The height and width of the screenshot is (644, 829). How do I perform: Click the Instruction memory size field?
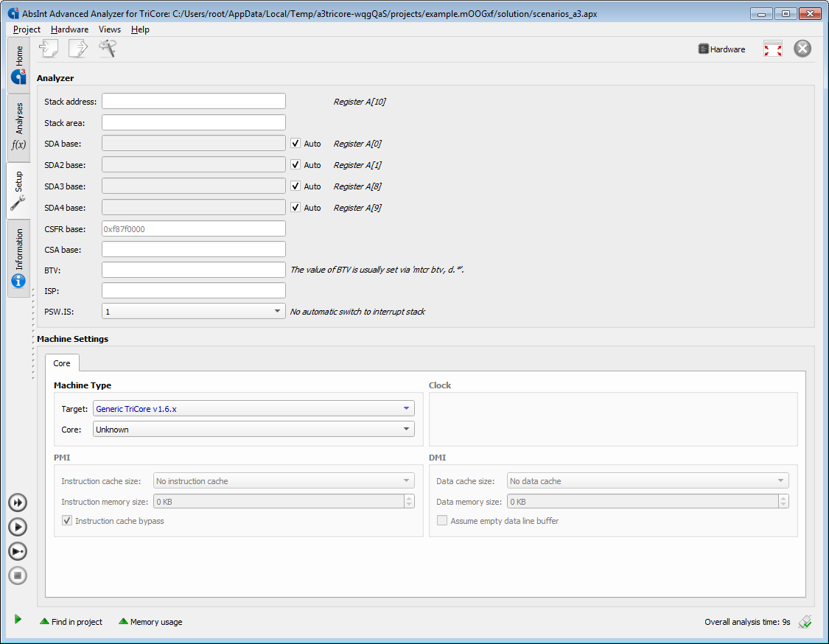[279, 502]
